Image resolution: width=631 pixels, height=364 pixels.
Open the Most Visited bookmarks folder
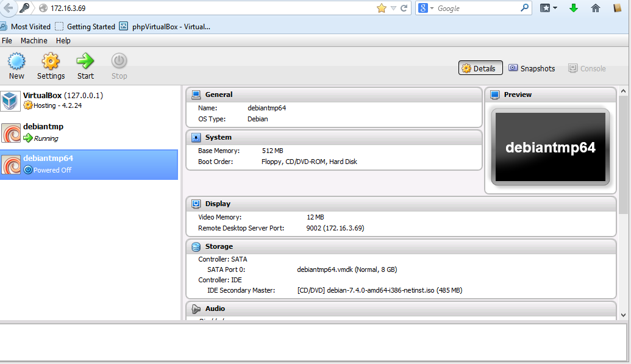click(x=26, y=27)
